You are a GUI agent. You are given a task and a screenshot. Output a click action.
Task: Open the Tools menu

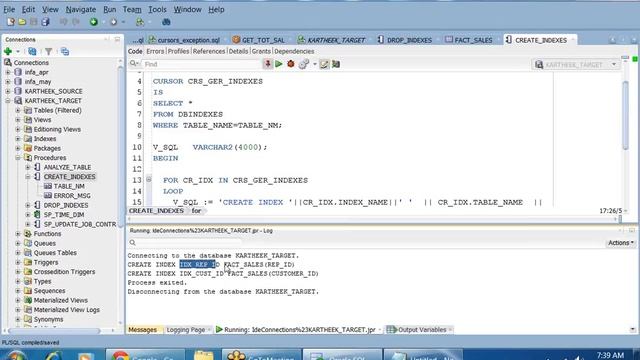point(157,9)
